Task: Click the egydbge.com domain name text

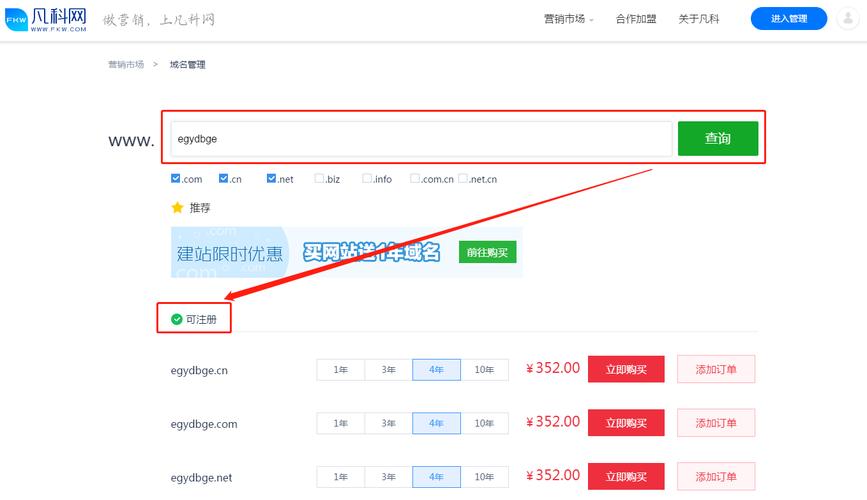Action: [204, 424]
